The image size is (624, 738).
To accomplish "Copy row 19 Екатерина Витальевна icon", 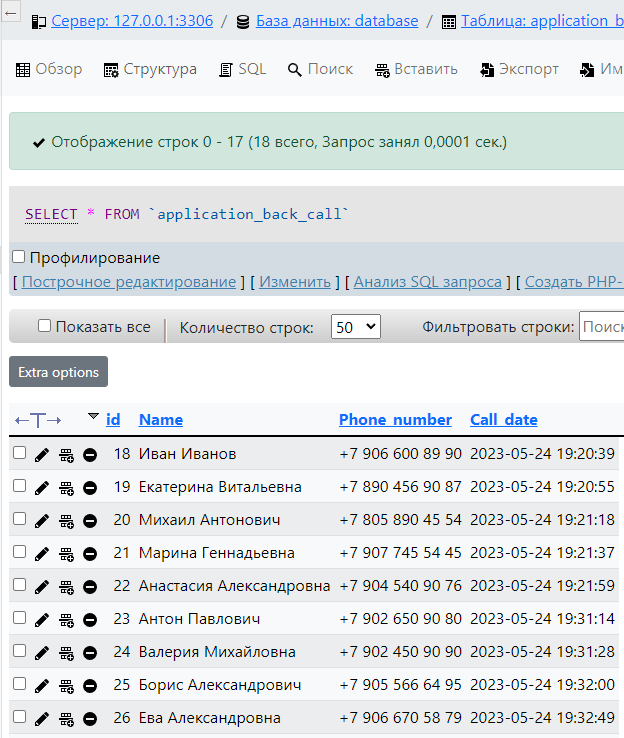I will click(66, 488).
